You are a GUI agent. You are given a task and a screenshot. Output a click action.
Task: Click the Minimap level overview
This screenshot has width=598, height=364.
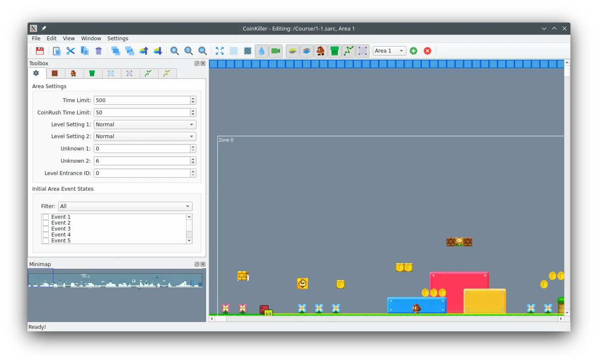pos(117,295)
